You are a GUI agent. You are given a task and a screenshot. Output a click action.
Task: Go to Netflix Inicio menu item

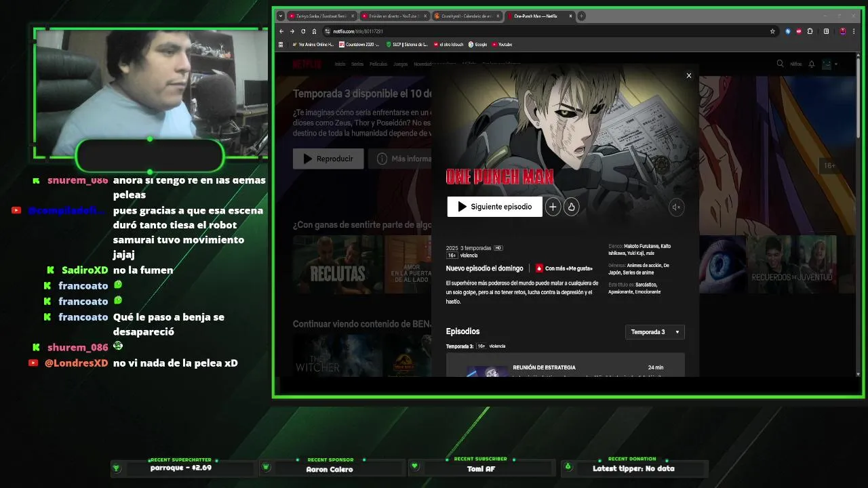pyautogui.click(x=340, y=64)
